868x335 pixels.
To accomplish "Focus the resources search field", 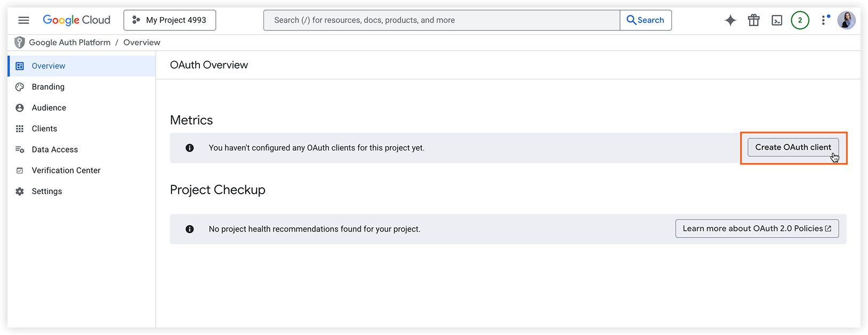I will click(x=441, y=20).
